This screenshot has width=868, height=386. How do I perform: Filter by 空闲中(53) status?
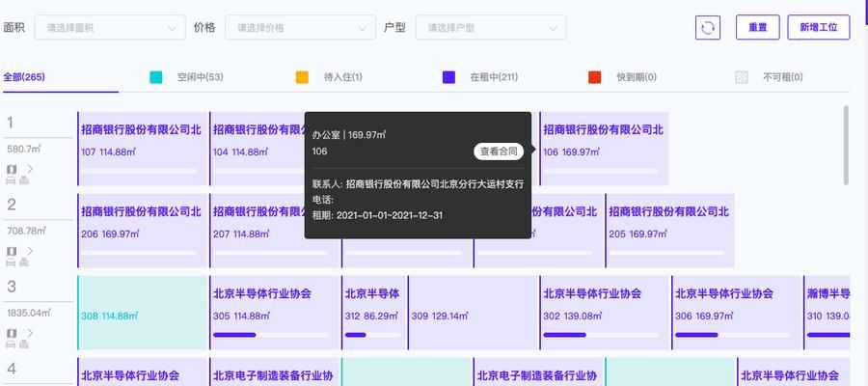(201, 77)
